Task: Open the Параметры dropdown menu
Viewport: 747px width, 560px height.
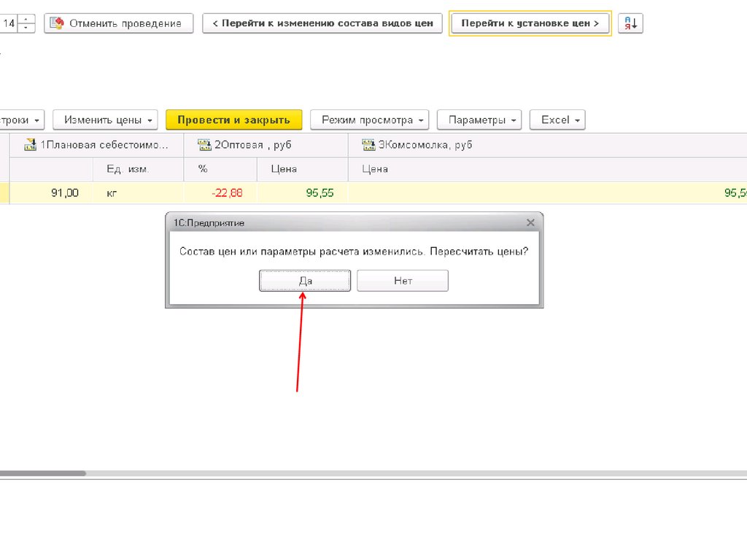Action: (x=479, y=120)
